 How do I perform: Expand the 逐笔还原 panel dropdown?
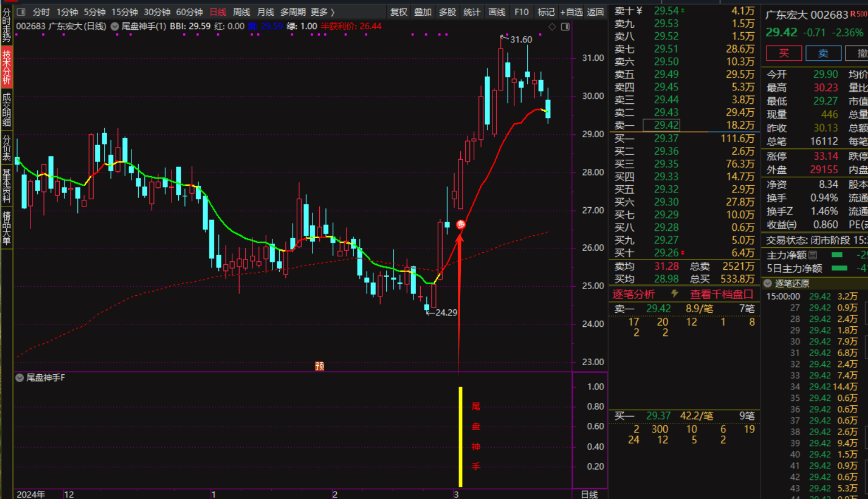pyautogui.click(x=768, y=283)
